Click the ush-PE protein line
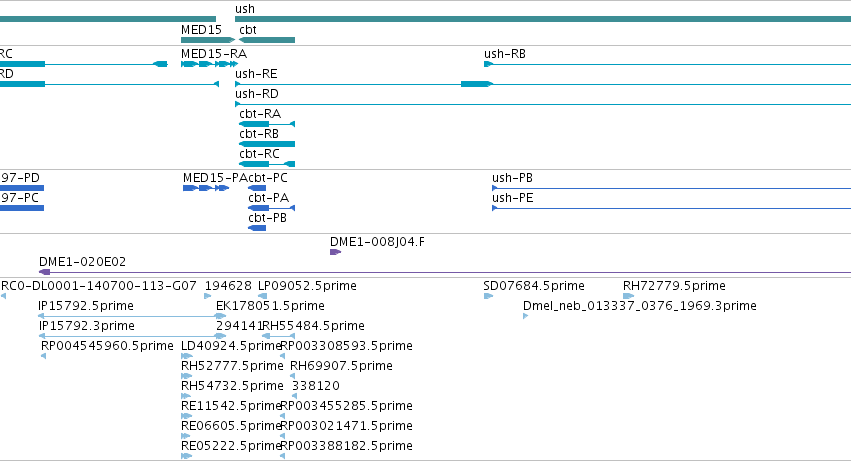This screenshot has height=461, width=851. click(671, 208)
